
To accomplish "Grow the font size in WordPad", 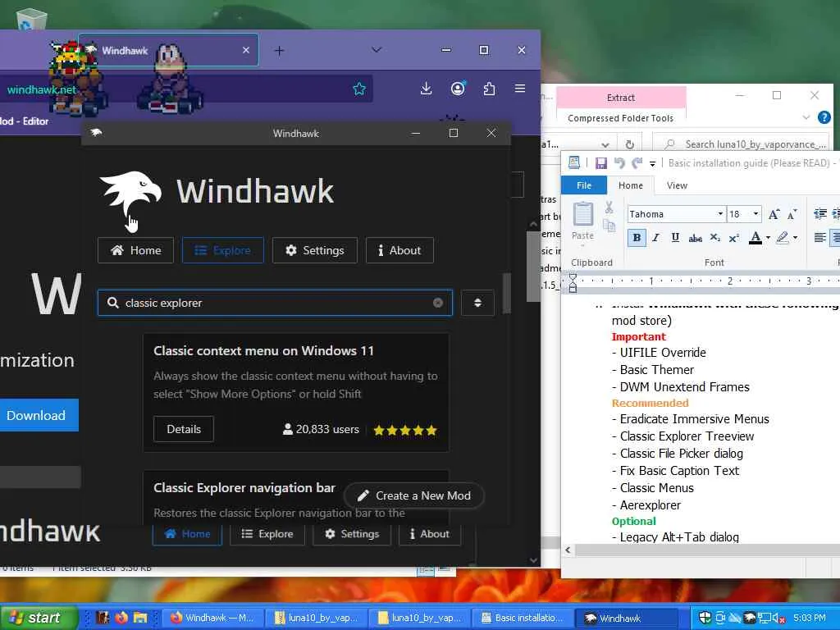I will [774, 214].
